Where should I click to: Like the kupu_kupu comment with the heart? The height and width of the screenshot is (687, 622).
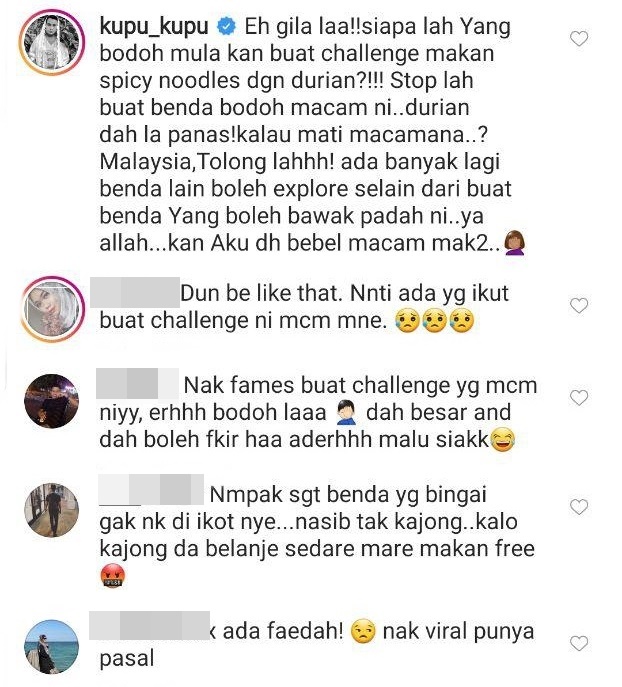click(579, 39)
